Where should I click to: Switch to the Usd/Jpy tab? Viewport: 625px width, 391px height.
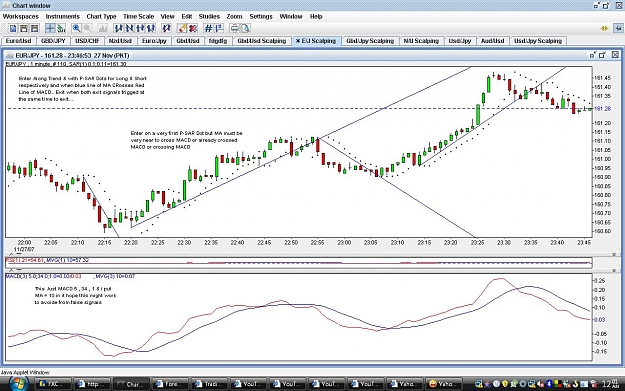tap(460, 41)
